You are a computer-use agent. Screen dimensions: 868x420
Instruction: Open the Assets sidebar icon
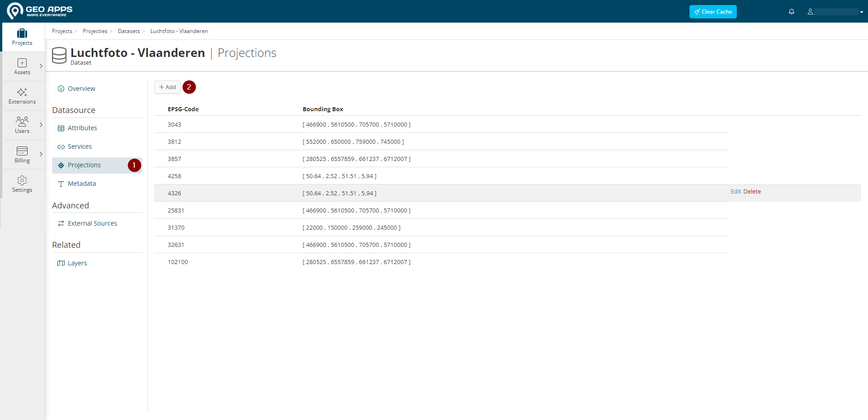tap(22, 63)
